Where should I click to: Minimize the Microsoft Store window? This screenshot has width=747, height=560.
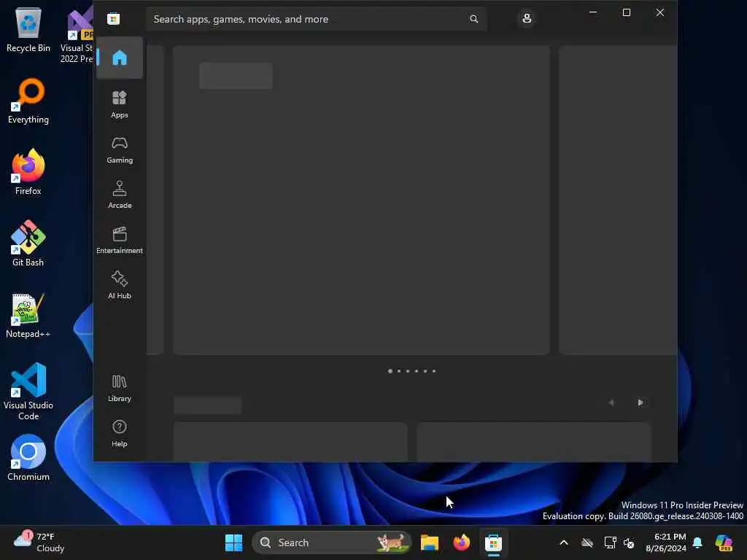pyautogui.click(x=593, y=12)
